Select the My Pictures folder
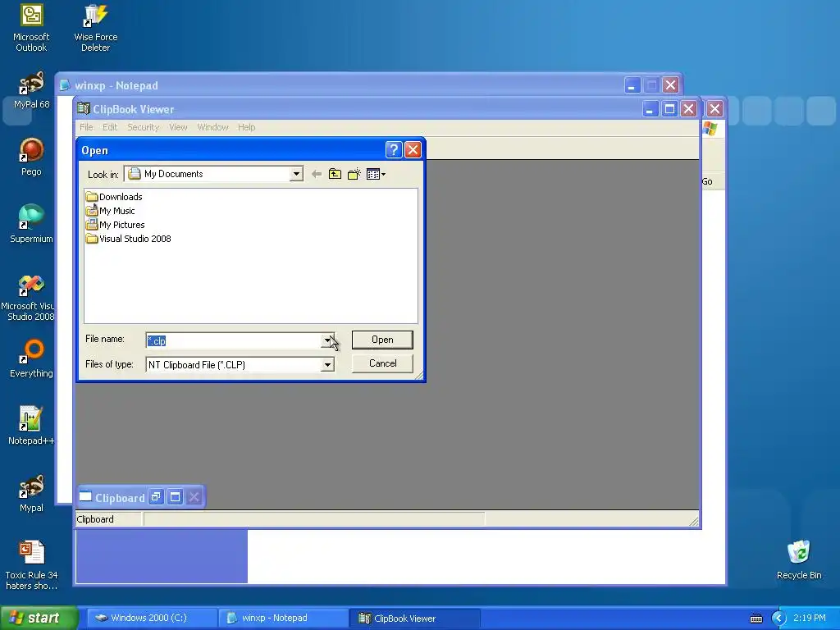 [x=115, y=225]
